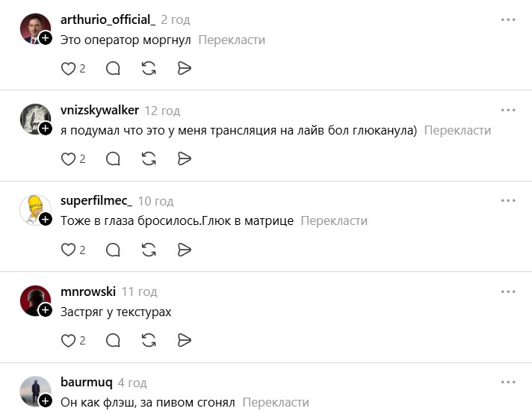The image size is (532, 420).
Task: Repost superfilmec_'s comment
Action: coord(149,250)
